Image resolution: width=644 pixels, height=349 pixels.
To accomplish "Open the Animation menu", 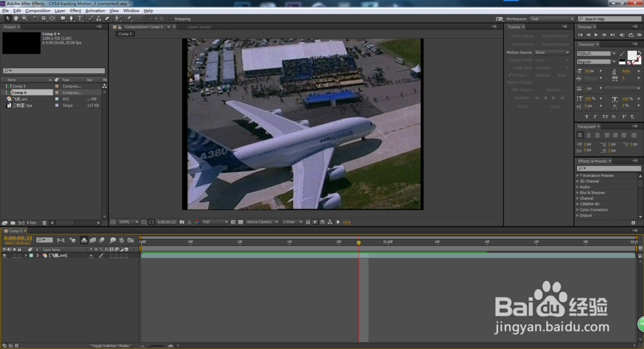I will [95, 11].
